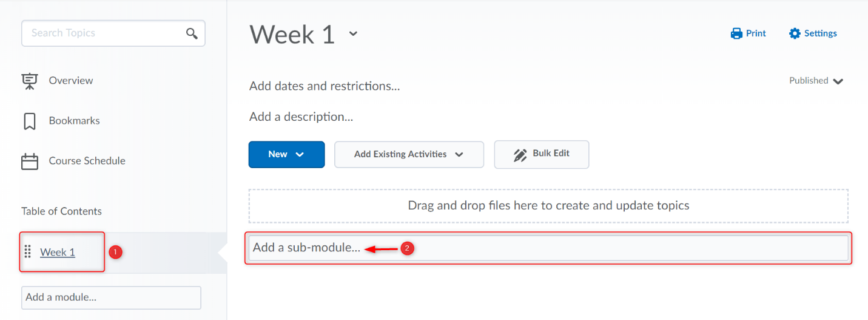Click the Add a module field

pos(111,298)
